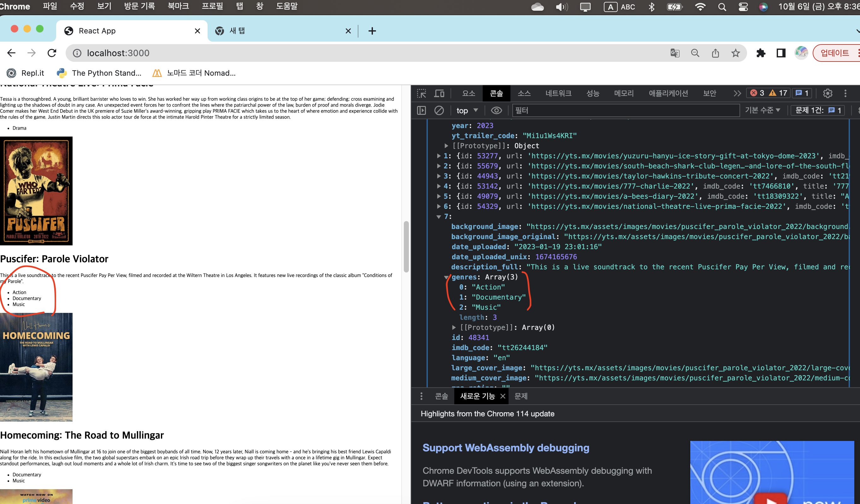
Task: Open the top context dropdown
Action: point(467,110)
